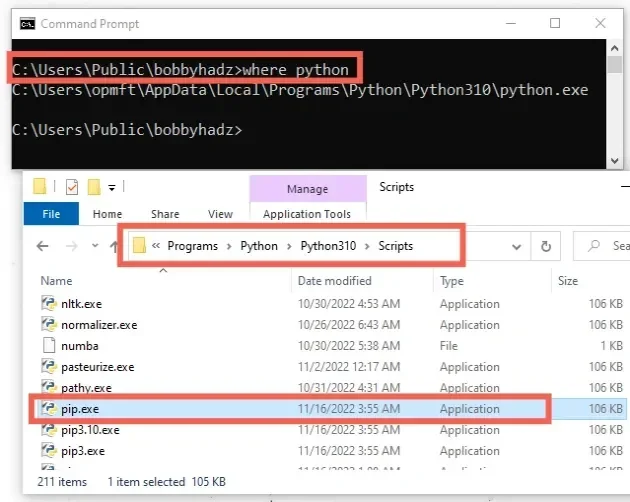Open the Application Tools tab
The width and height of the screenshot is (630, 502).
[307, 214]
